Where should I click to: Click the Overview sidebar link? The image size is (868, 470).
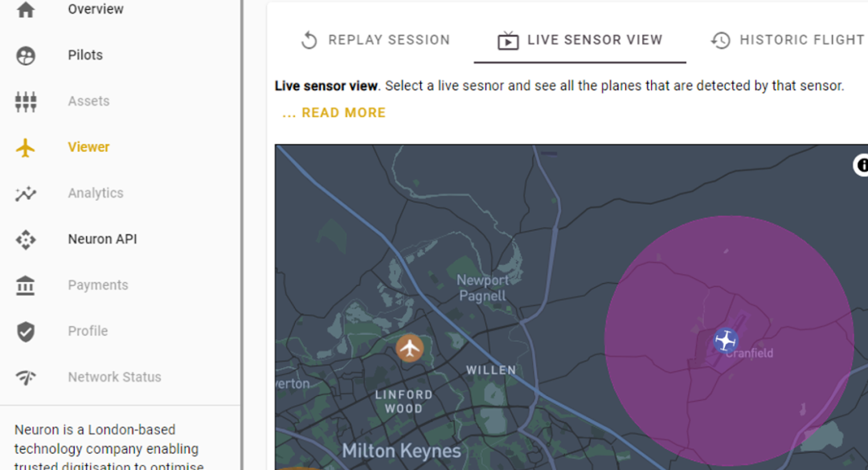click(x=96, y=10)
